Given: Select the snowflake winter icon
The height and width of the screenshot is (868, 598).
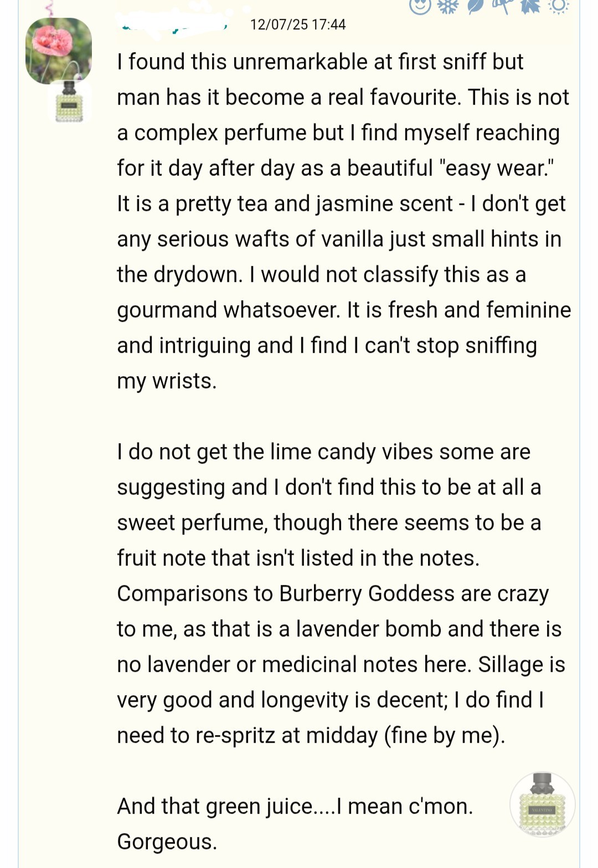Looking at the screenshot, I should point(447,6).
